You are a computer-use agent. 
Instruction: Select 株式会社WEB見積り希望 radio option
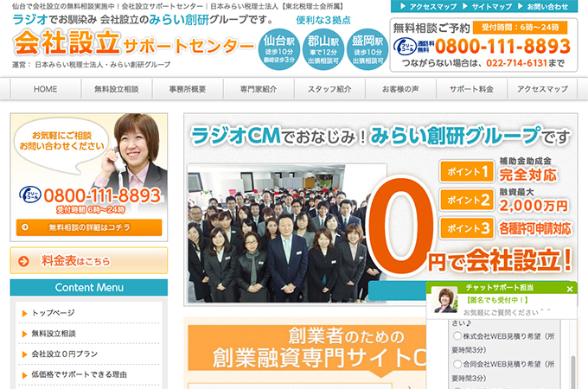point(457,335)
